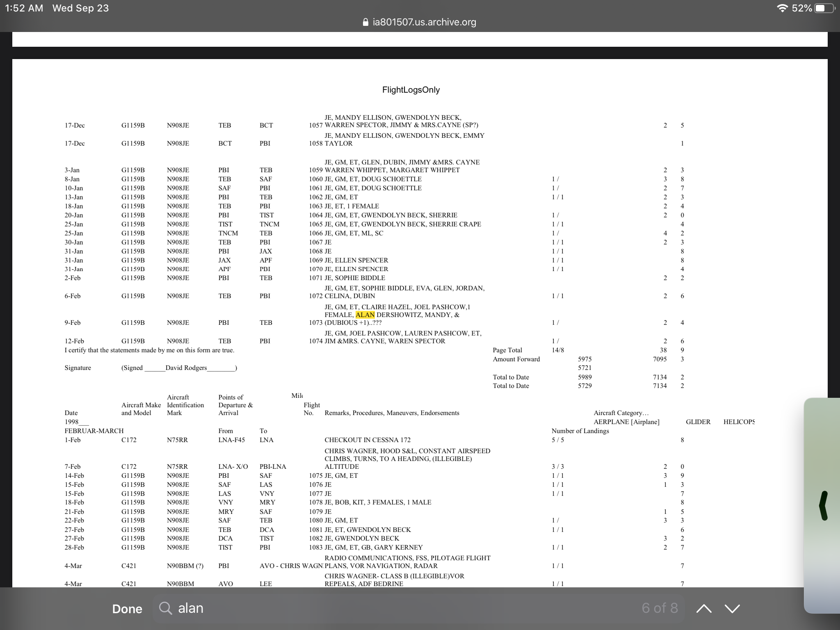This screenshot has height=630, width=840.
Task: Select text '1078 JE, BOB, KIT, 3 FEMALES, 1 MALE'
Action: point(370,502)
